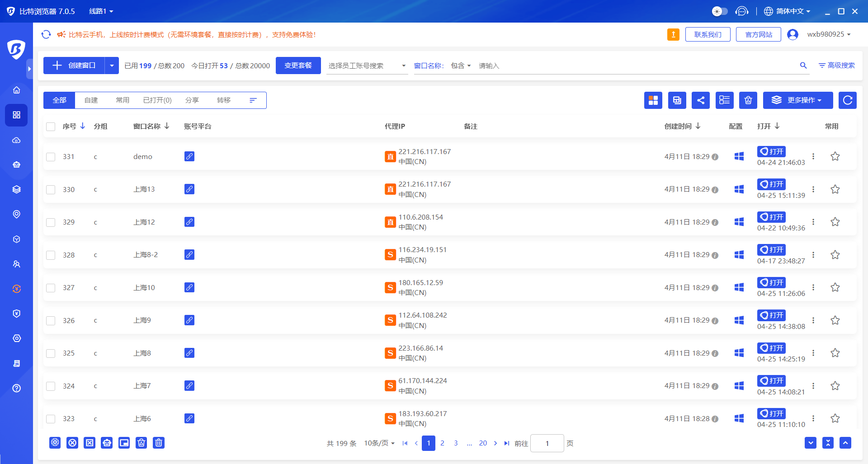Switch to the 常用 tab

[123, 100]
